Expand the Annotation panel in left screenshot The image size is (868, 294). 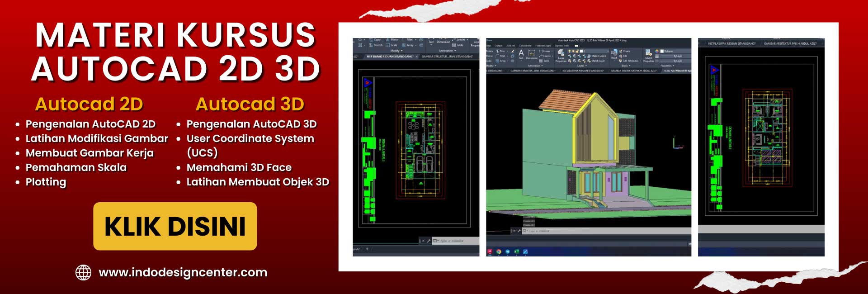click(x=447, y=51)
